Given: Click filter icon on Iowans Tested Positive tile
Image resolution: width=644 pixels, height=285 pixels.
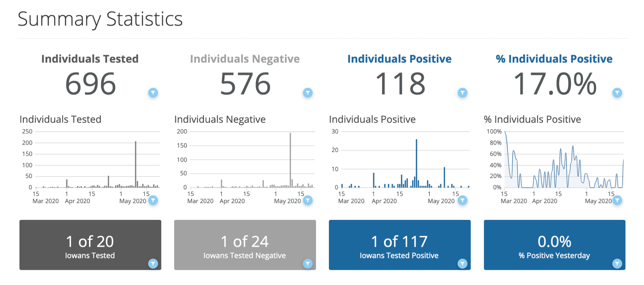Looking at the screenshot, I should (x=463, y=264).
